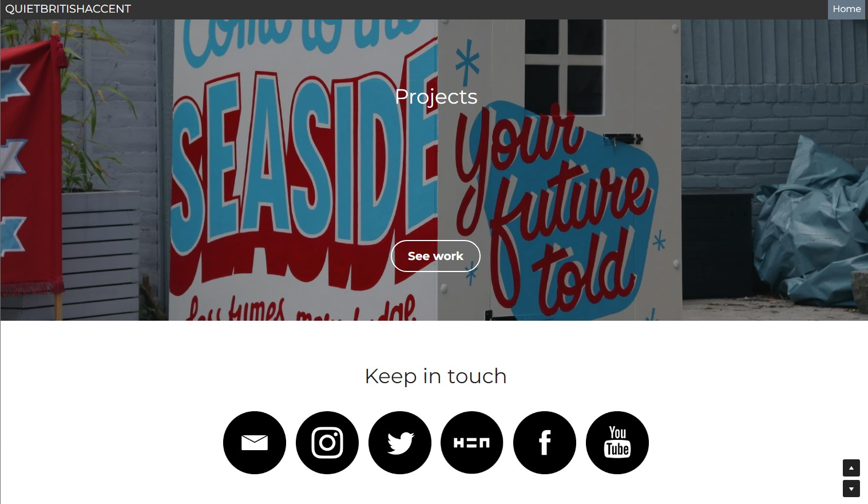Viewport: 868px width, 504px height.
Task: Click the up arrow section button
Action: pos(851,468)
